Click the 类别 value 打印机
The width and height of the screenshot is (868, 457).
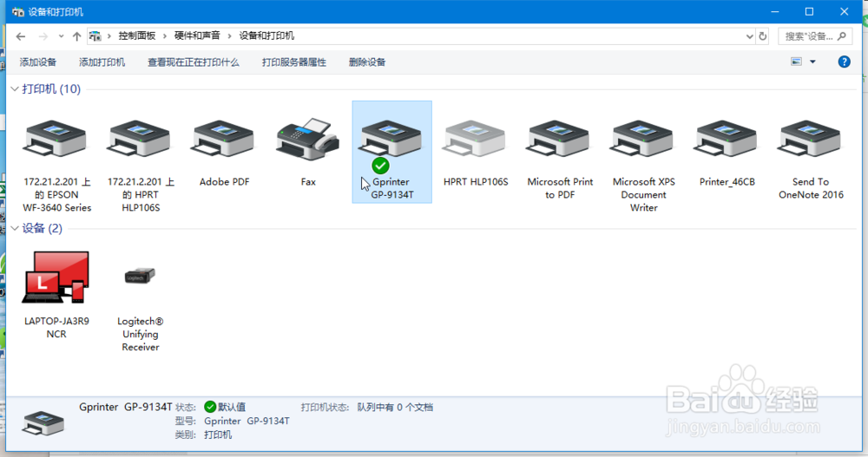[x=218, y=434]
